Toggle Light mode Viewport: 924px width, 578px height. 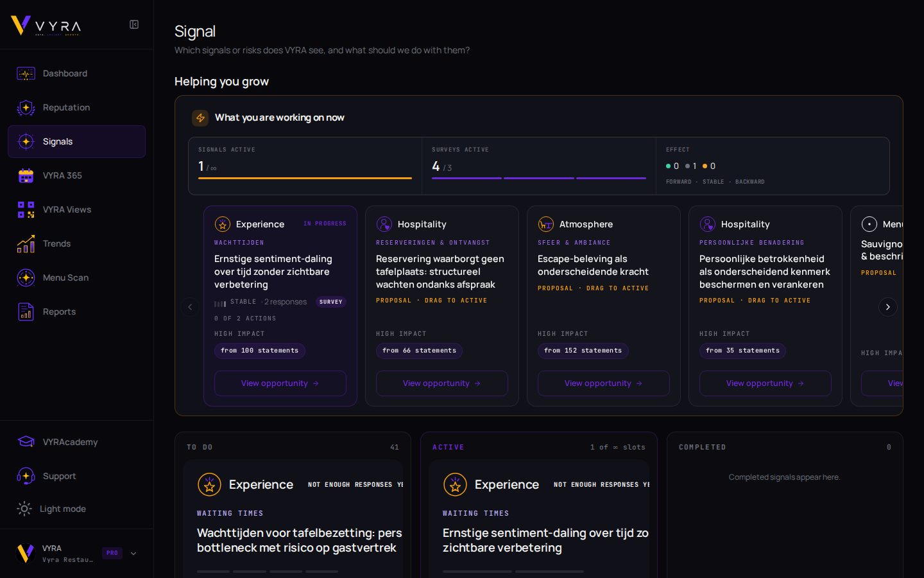pos(51,509)
